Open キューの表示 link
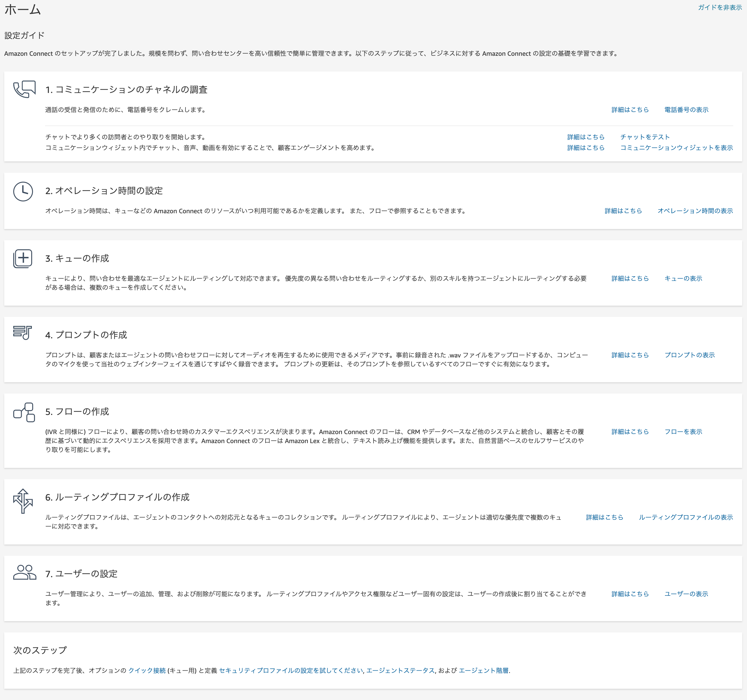The width and height of the screenshot is (747, 700). pos(684,278)
